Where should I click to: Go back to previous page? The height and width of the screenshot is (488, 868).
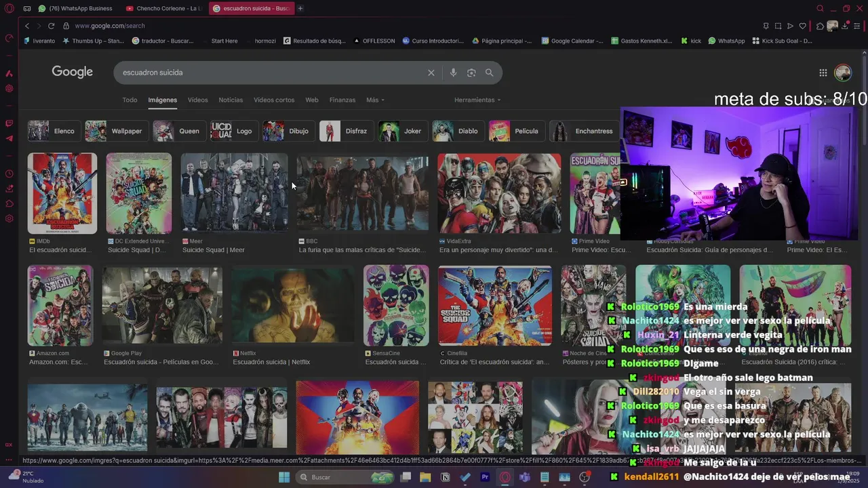(x=27, y=26)
